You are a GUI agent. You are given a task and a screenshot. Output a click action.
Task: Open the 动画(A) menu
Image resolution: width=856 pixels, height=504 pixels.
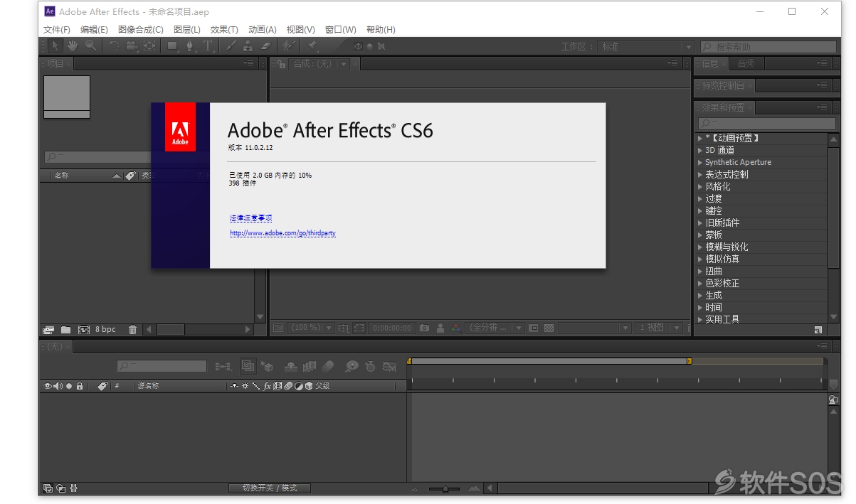coord(262,30)
